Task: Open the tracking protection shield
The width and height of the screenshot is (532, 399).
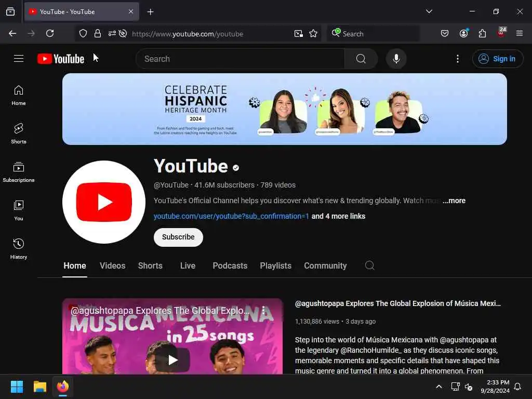Action: [83, 33]
